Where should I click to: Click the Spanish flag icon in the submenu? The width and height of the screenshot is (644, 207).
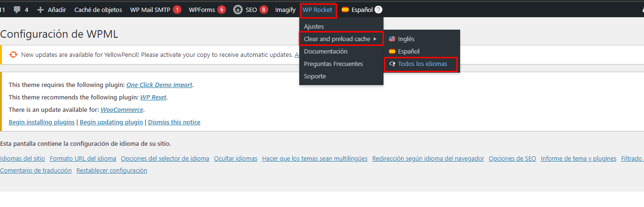tap(392, 52)
